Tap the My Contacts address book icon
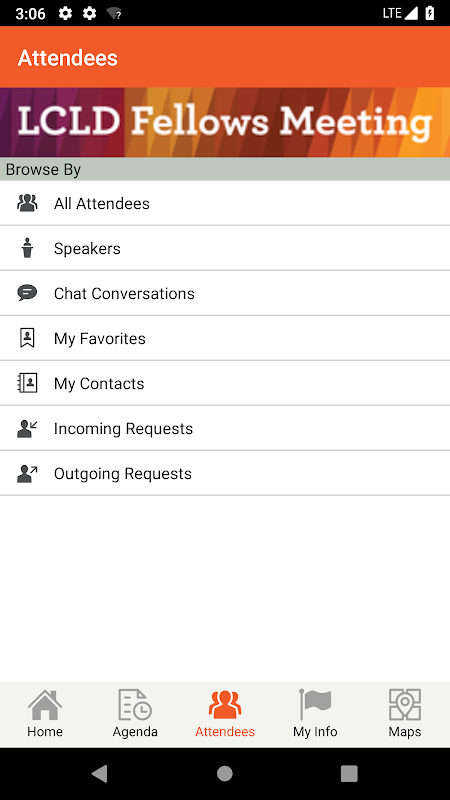 [27, 383]
